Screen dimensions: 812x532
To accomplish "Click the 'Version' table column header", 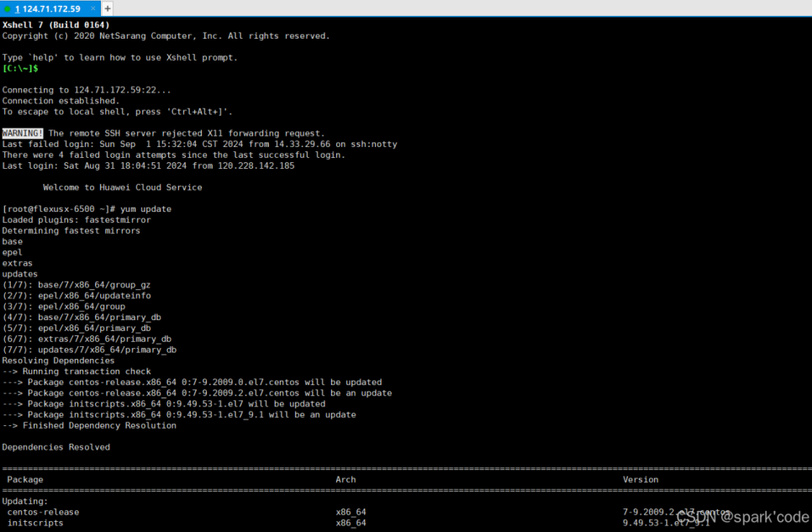I will point(641,480).
